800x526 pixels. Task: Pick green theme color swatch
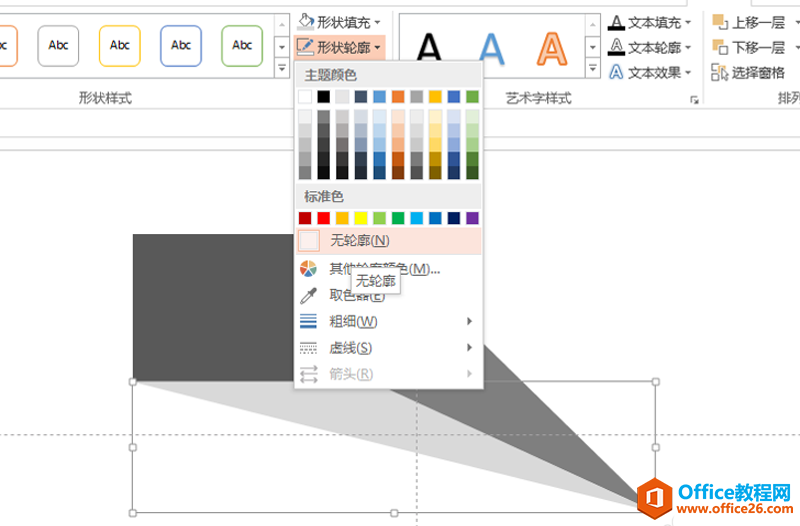pyautogui.click(x=472, y=96)
